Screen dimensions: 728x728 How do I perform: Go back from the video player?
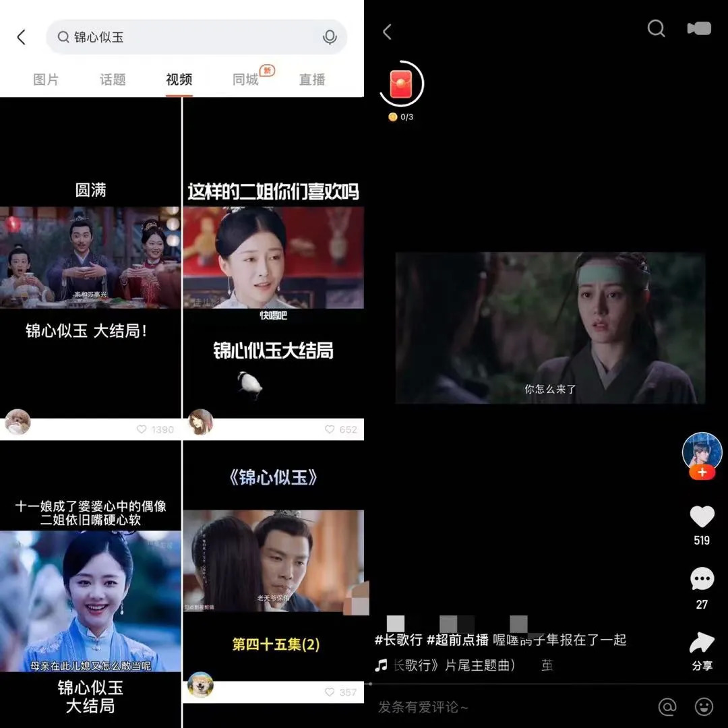point(387,32)
